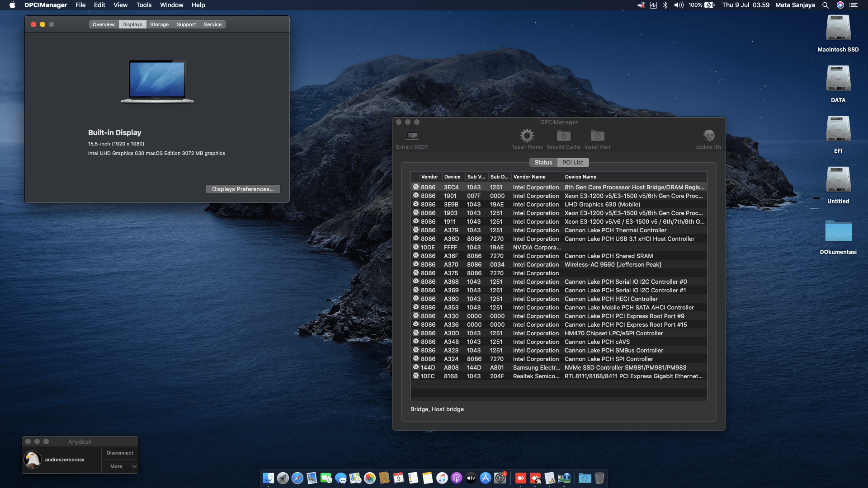Sort by the Device Name column header

point(635,177)
